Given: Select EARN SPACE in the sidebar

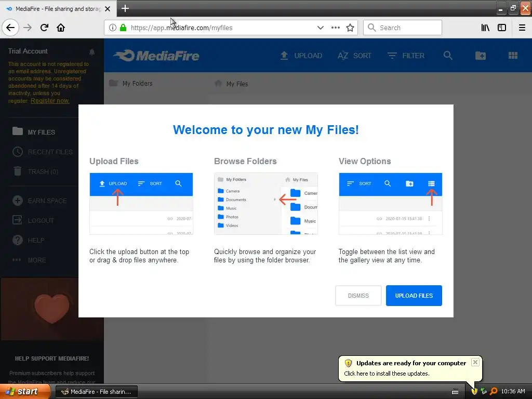Looking at the screenshot, I should pyautogui.click(x=39, y=201).
